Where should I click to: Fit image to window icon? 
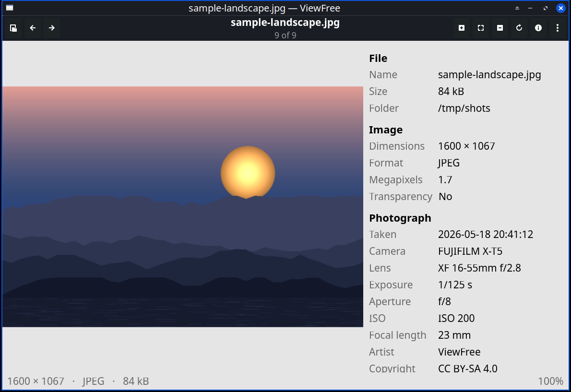(x=481, y=28)
